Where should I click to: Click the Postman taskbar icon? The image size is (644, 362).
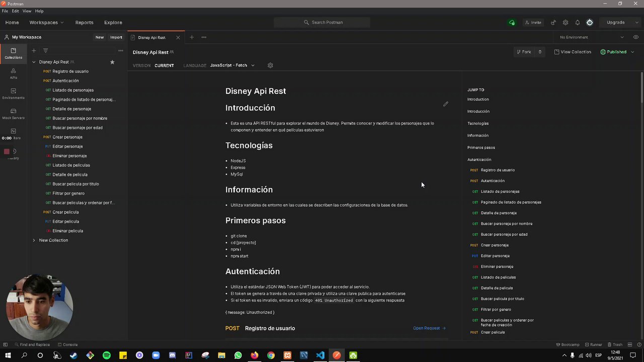(337, 355)
